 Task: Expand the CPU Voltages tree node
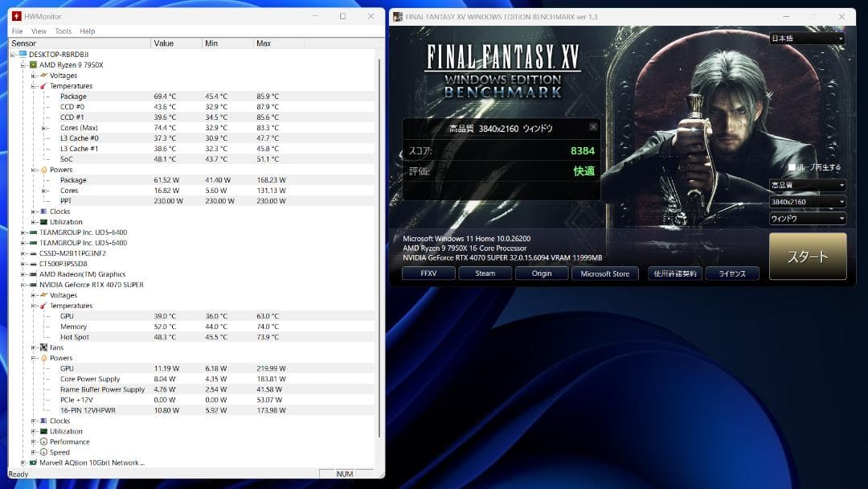pos(34,76)
